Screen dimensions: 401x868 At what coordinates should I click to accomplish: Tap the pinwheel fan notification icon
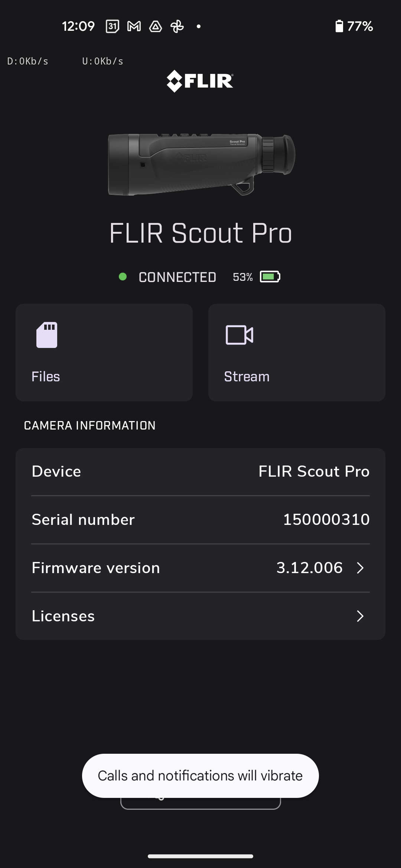tap(177, 26)
